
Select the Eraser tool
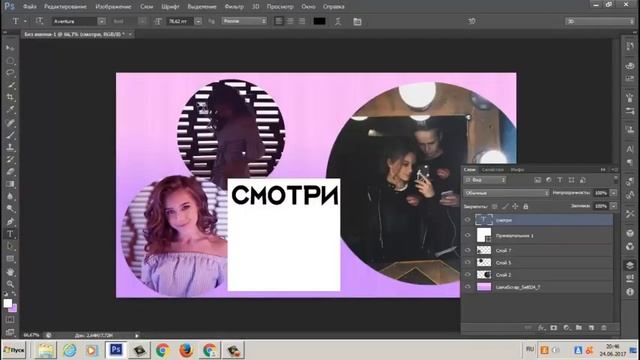pyautogui.click(x=10, y=172)
